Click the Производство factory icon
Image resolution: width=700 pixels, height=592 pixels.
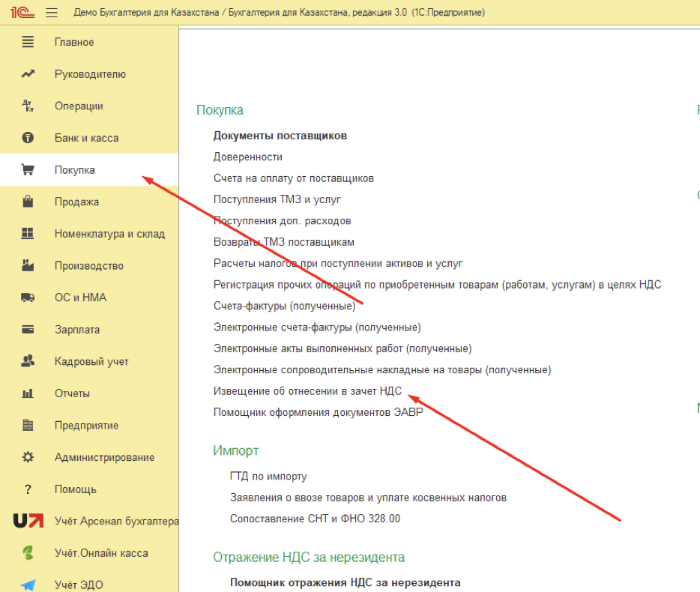[28, 266]
